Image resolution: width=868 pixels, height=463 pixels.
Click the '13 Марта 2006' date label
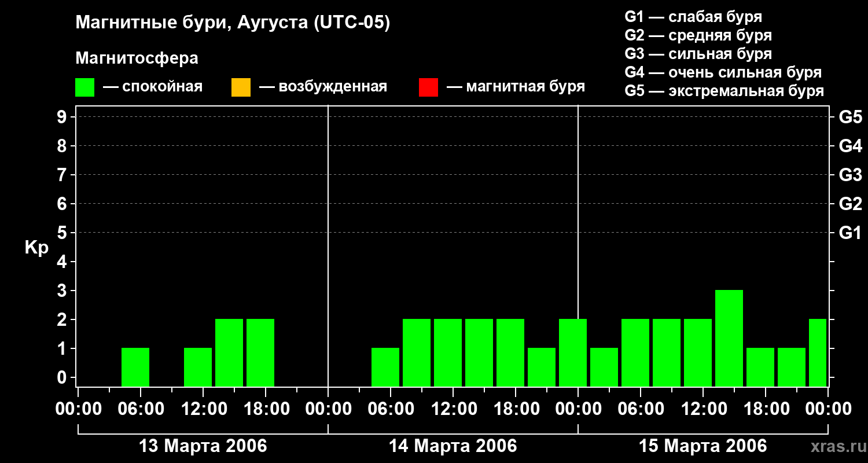203,446
